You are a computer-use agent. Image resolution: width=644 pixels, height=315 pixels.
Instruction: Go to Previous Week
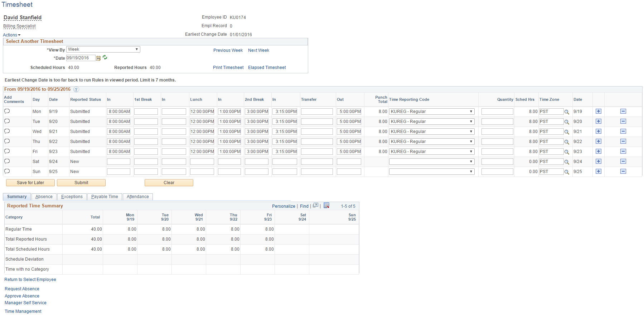pyautogui.click(x=228, y=50)
